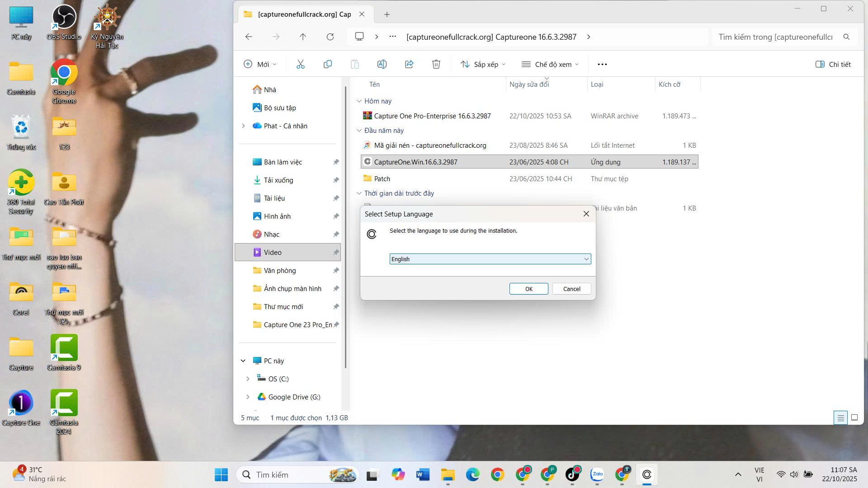Viewport: 868px width, 488px height.
Task: Collapse the Hôm nay file group
Action: click(x=359, y=101)
